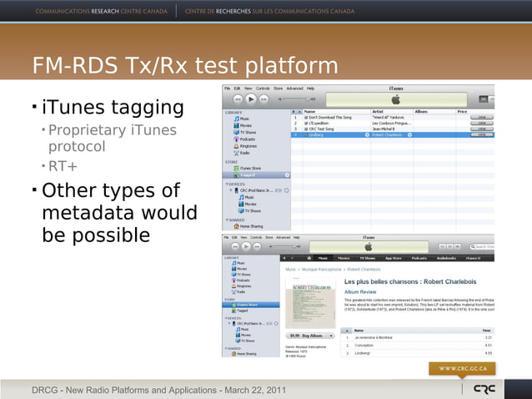
Task: Click the arrow icon beside the highlighted Lindberg song
Action: 368,135
